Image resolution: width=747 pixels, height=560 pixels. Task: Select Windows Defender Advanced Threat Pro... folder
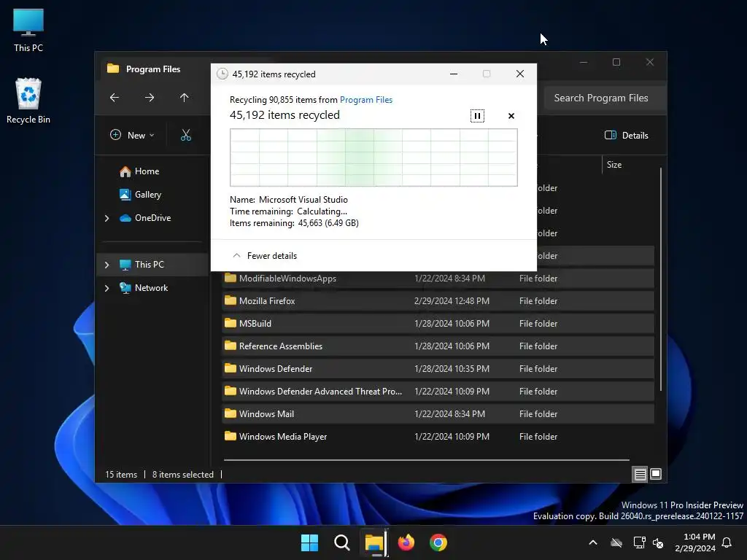coord(438,392)
